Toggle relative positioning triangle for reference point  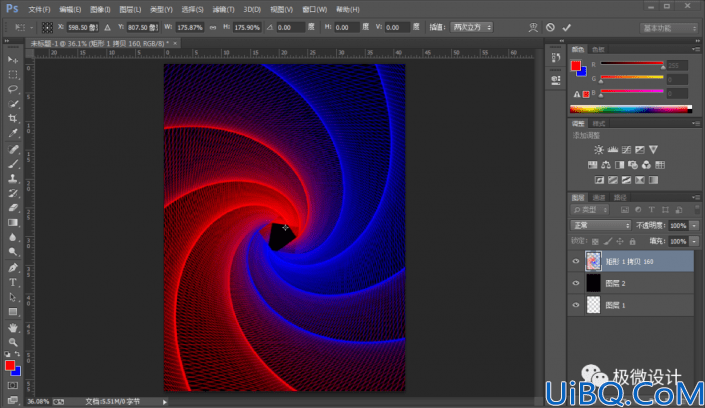(107, 27)
